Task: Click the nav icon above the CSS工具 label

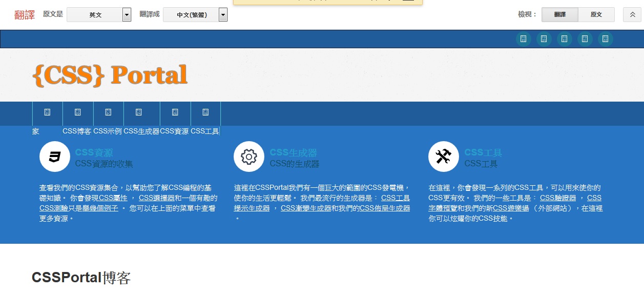Action: [x=205, y=112]
